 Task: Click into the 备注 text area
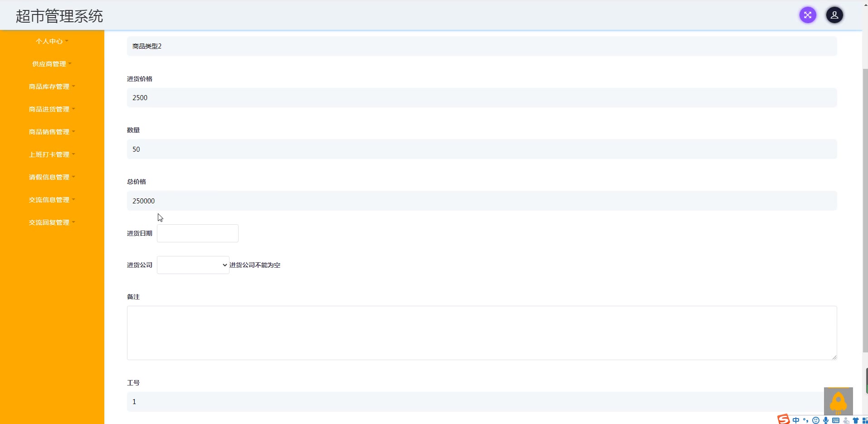tap(482, 333)
